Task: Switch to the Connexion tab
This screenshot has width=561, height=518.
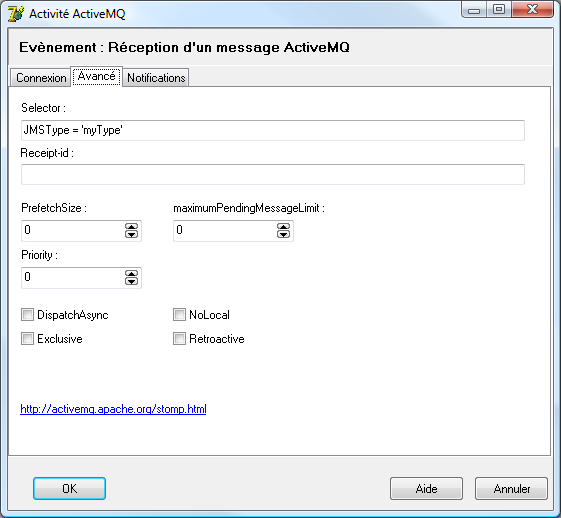Action: (x=40, y=78)
